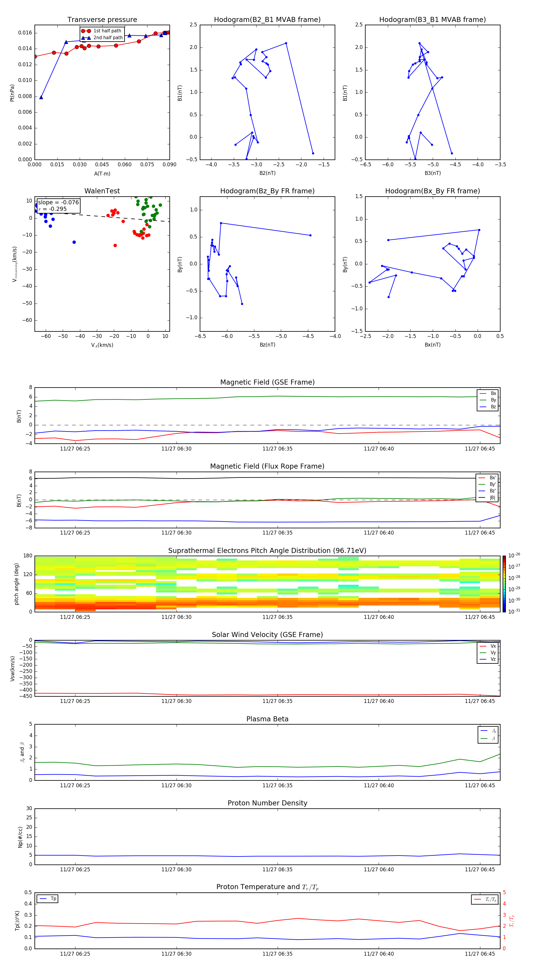
Task: Click the 'Hodogram(B3_B1 MVAB frame)' title
Action: pyautogui.click(x=432, y=19)
